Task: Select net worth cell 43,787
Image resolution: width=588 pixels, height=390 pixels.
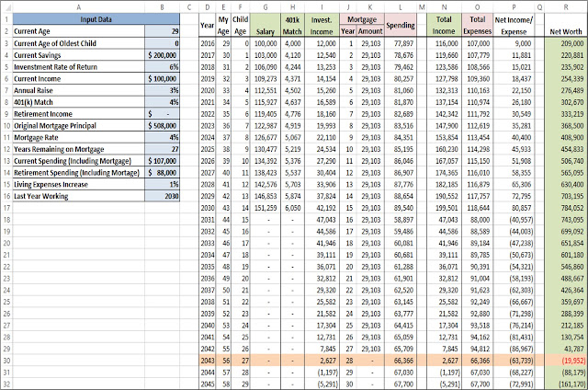Action: 566,349
